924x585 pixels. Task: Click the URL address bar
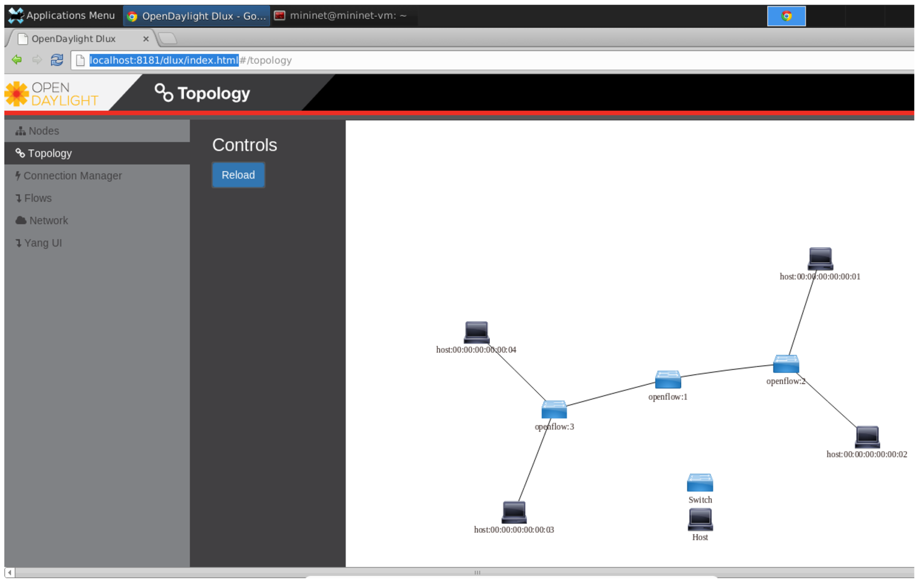click(493, 60)
